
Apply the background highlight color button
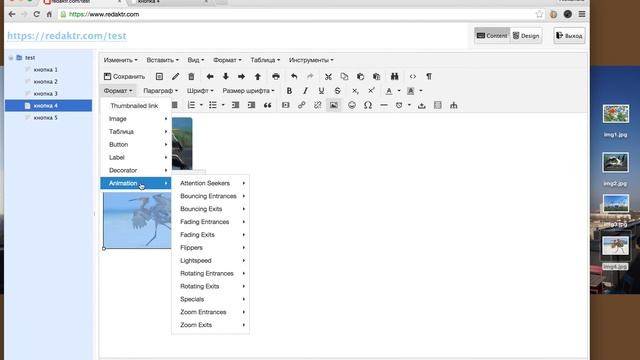tap(411, 91)
